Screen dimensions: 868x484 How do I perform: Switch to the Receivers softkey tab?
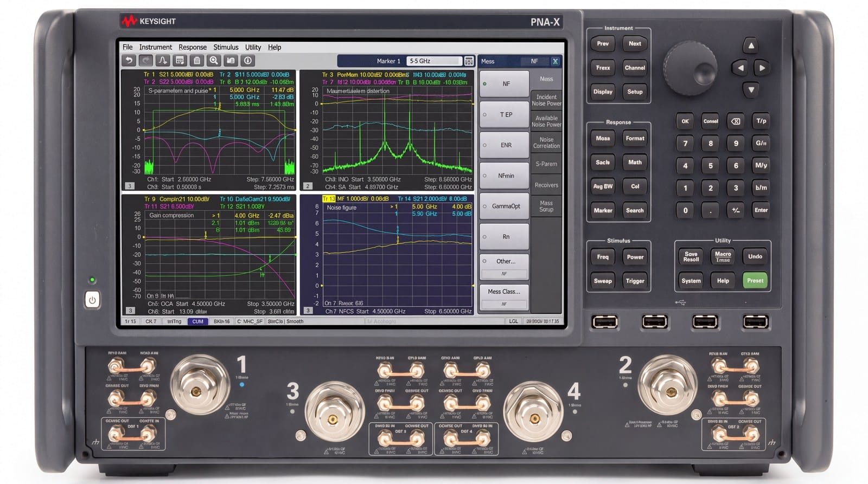pos(546,185)
